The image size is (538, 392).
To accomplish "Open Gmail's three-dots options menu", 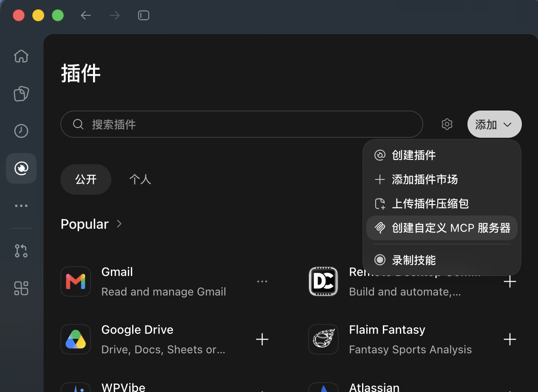I will [x=262, y=281].
